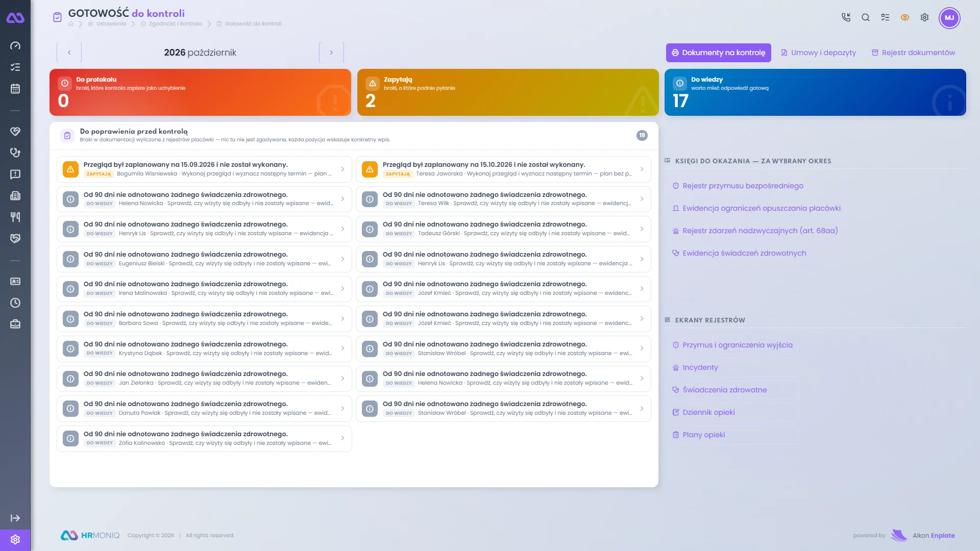The image size is (980, 551).
Task: Click the phone call icon in header
Action: point(846,17)
